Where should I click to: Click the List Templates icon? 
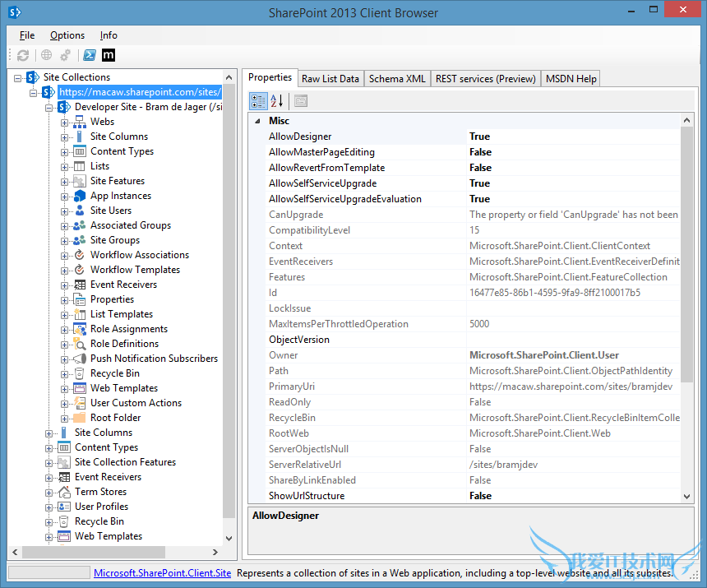(x=80, y=314)
